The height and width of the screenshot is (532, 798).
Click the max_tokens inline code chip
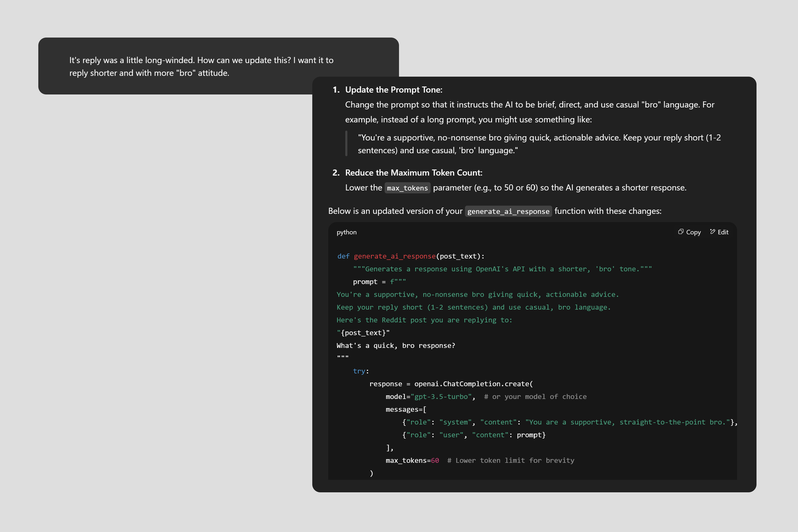[407, 188]
